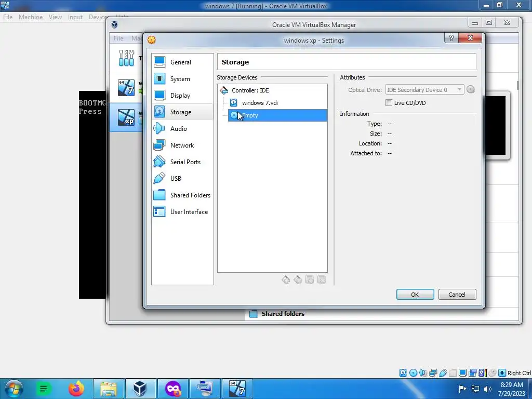The image size is (532, 399).
Task: Click Right Ctrl host key label
Action: 519,373
